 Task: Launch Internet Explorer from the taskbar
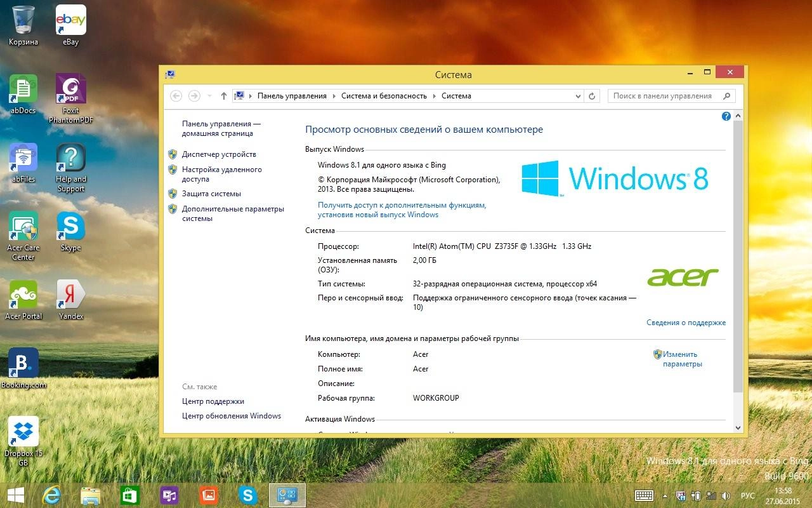click(51, 495)
